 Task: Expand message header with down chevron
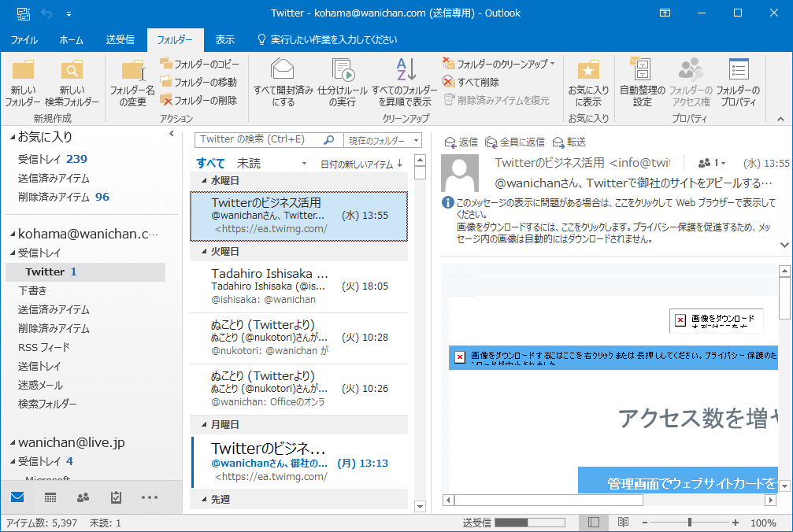[784, 245]
